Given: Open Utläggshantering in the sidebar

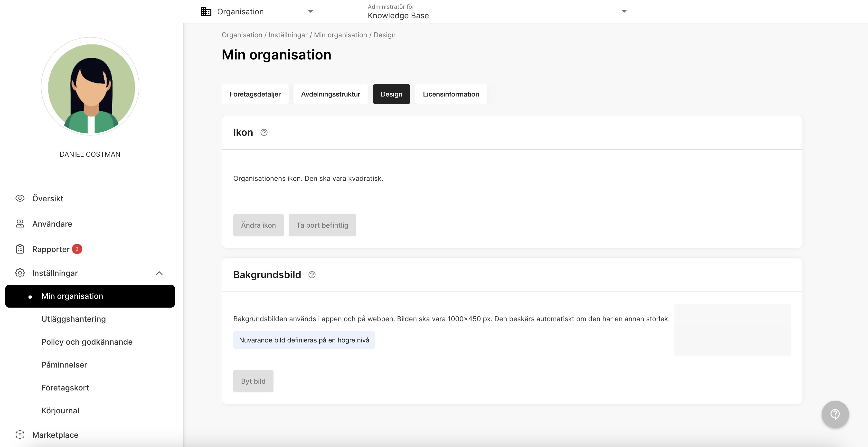Looking at the screenshot, I should (x=74, y=319).
